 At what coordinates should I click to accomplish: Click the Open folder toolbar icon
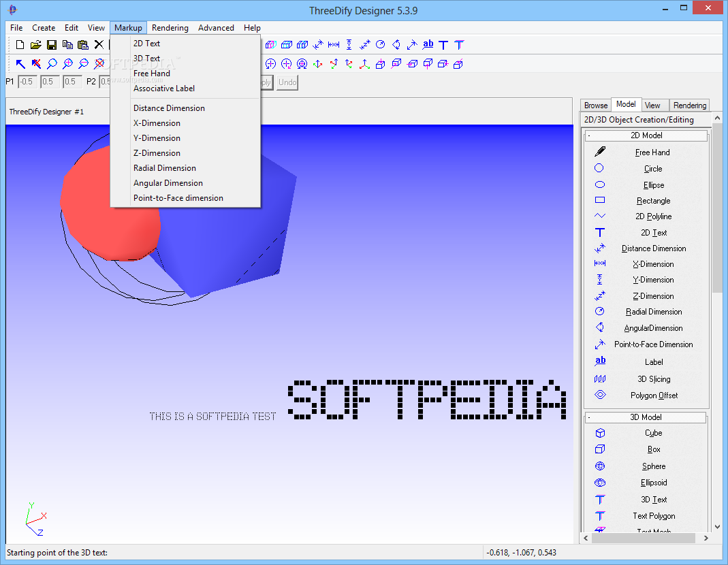point(35,44)
